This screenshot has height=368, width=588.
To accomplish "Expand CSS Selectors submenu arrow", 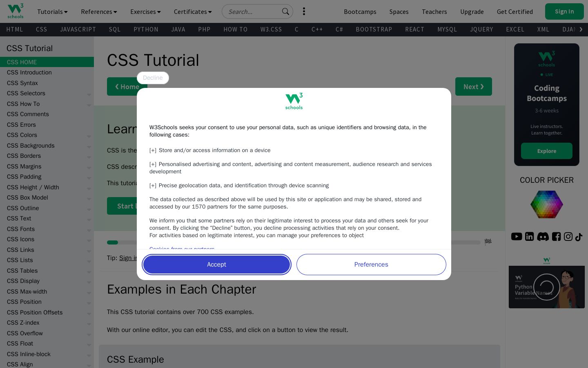I will [89, 94].
